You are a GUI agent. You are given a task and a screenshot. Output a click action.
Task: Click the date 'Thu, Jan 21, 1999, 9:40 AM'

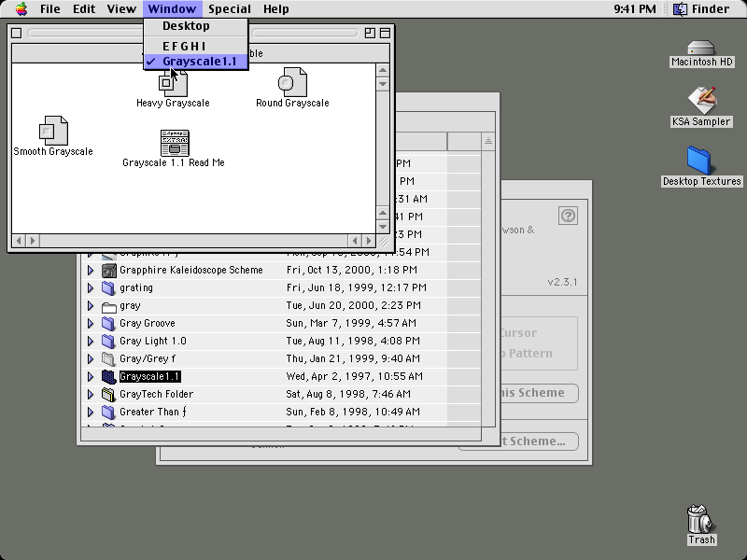tap(353, 358)
